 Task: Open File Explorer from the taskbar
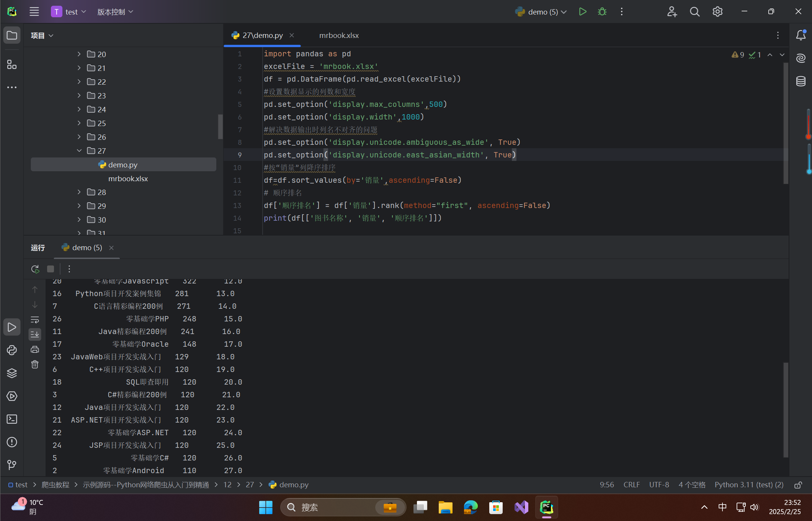tap(445, 507)
